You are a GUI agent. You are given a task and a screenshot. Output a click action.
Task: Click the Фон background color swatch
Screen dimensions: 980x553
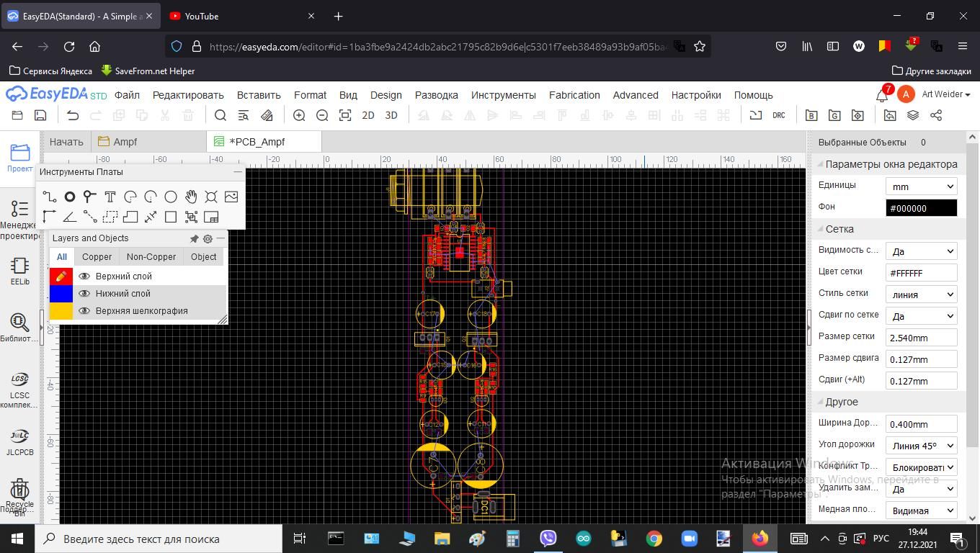(921, 208)
